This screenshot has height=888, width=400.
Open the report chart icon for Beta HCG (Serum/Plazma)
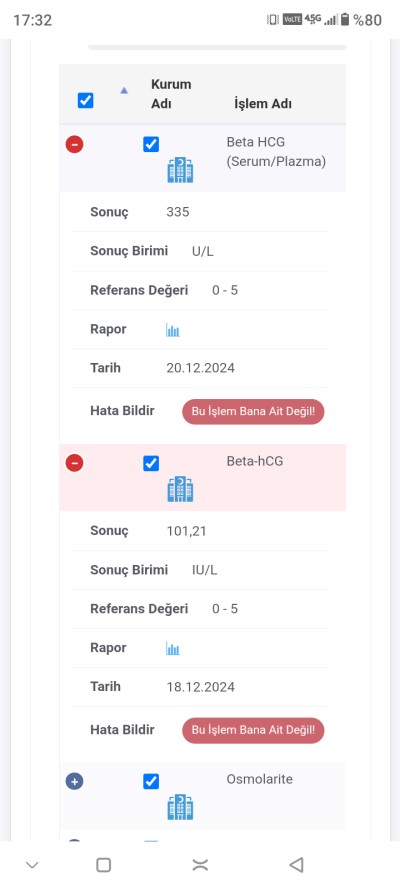pyautogui.click(x=173, y=330)
